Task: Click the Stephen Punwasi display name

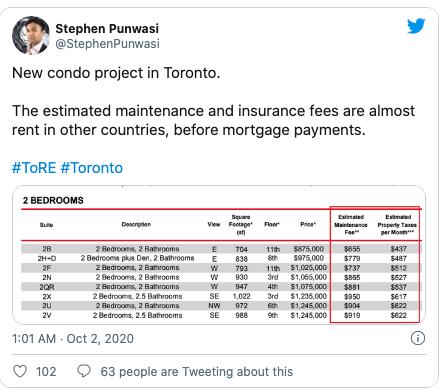Action: 107,29
